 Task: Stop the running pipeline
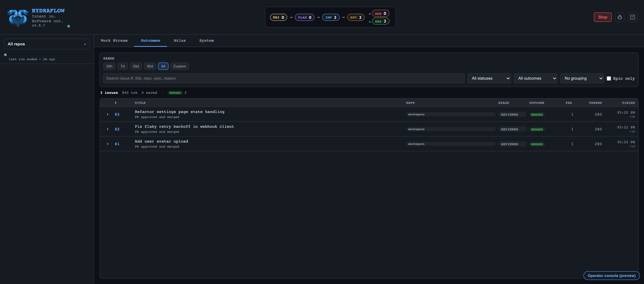coord(602,17)
